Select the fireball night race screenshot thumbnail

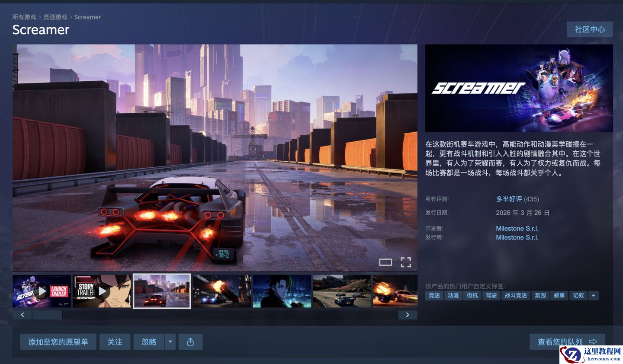click(222, 291)
